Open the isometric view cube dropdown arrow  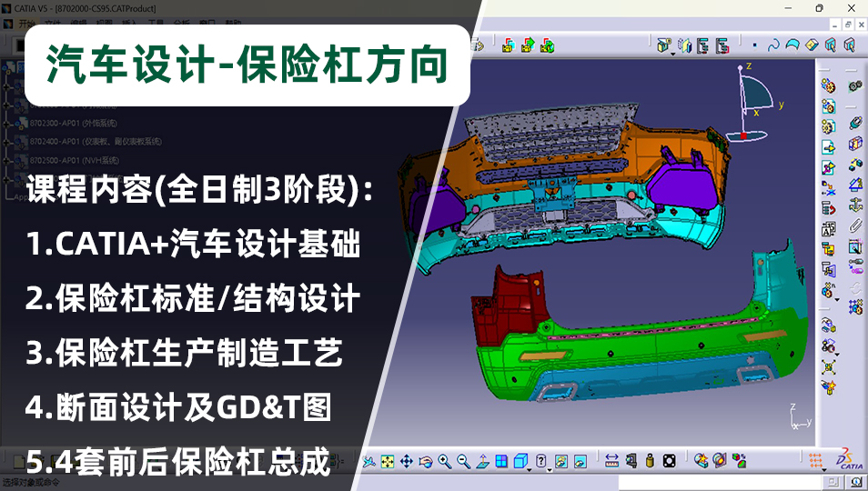(530, 469)
